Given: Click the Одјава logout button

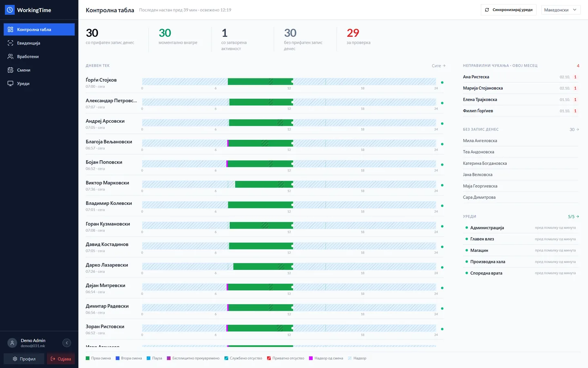Looking at the screenshot, I should [x=61, y=359].
